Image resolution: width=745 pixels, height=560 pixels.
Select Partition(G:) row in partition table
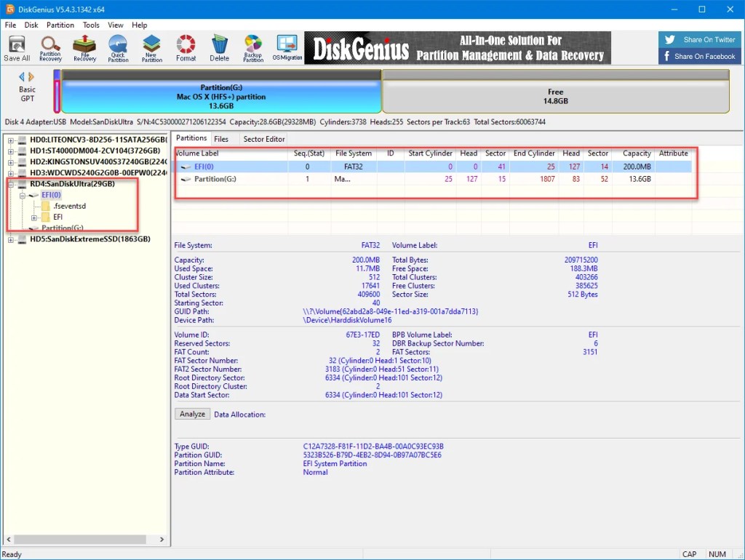433,179
